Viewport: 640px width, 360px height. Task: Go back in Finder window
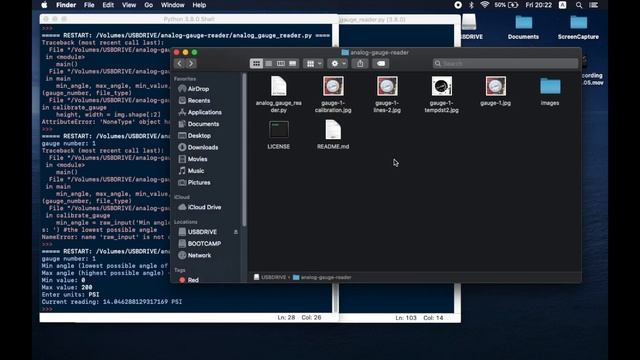tap(180, 63)
